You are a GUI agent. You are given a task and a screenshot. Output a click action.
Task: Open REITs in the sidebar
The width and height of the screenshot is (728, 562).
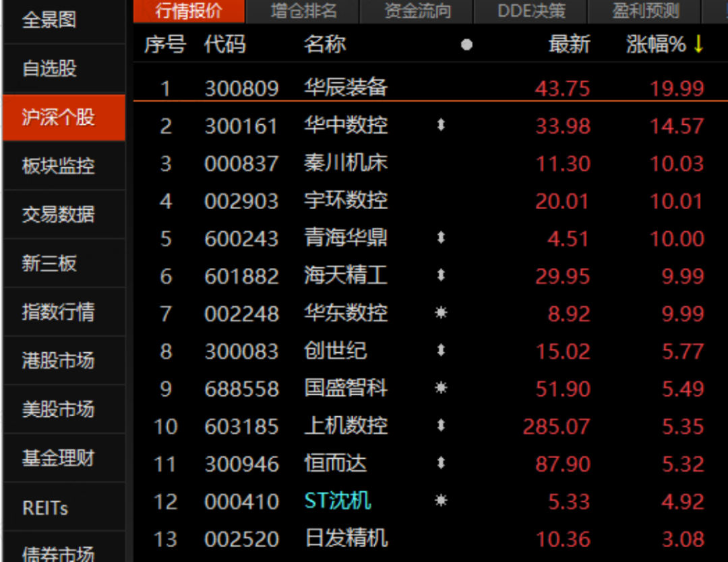point(64,507)
